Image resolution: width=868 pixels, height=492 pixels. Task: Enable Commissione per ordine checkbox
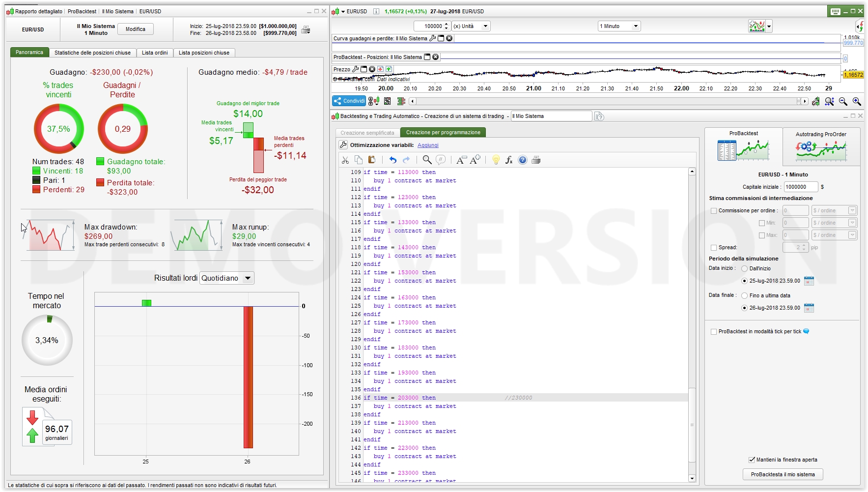coord(714,211)
